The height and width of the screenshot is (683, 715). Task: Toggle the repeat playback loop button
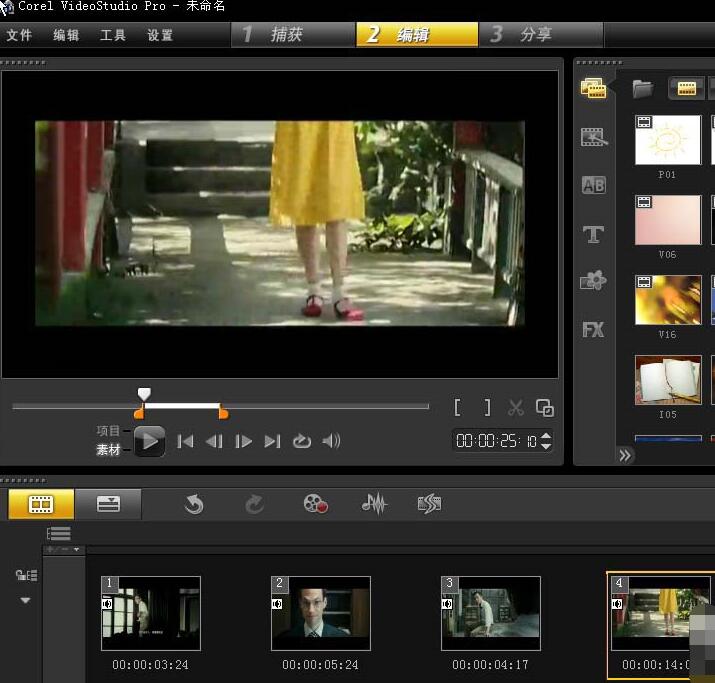click(301, 441)
